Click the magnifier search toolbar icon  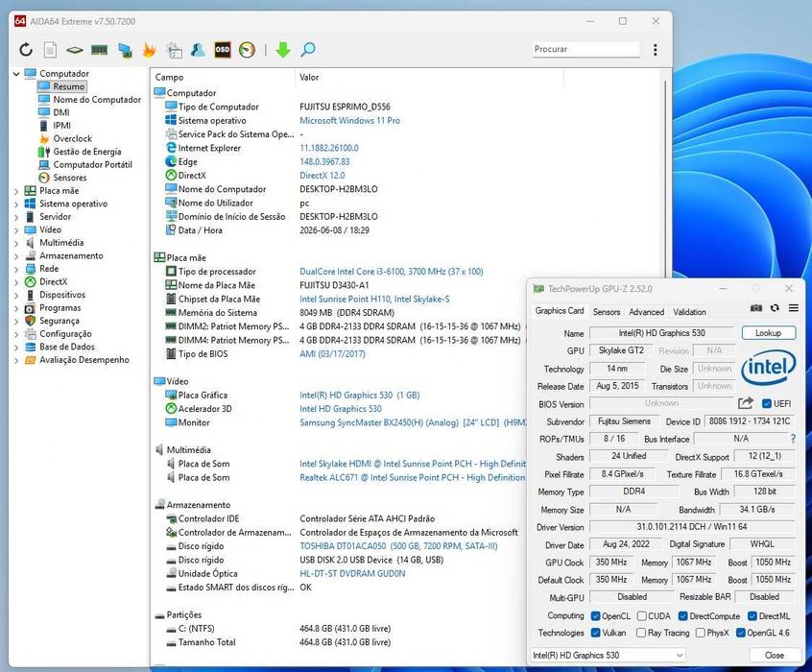(x=308, y=50)
